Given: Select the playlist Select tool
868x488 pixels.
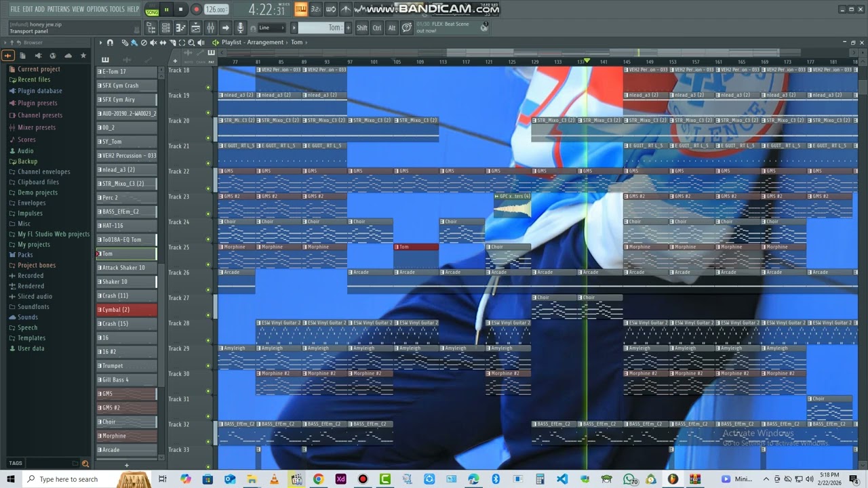Looking at the screenshot, I should click(x=182, y=43).
